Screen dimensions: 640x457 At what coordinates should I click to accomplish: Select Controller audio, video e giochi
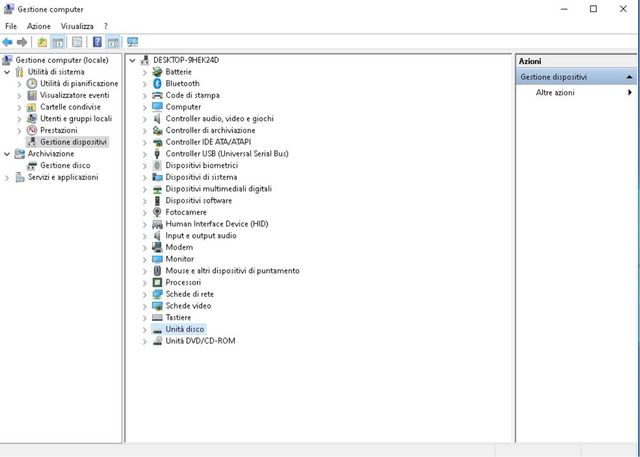220,119
